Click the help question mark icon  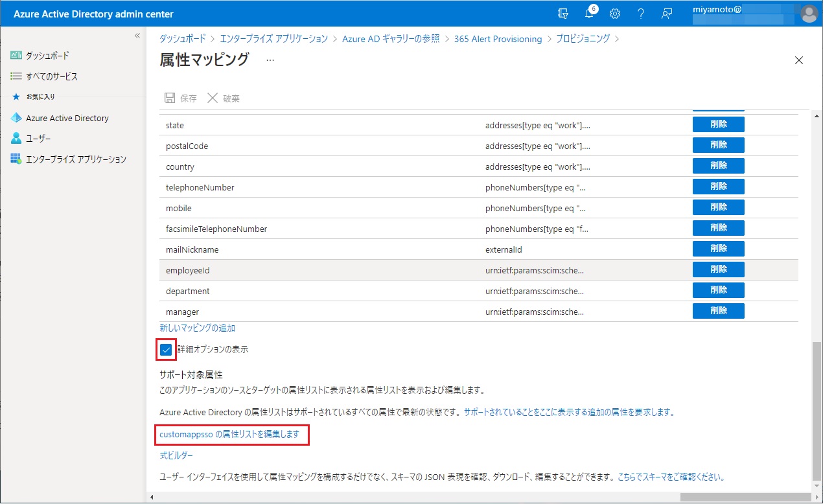pyautogui.click(x=640, y=14)
